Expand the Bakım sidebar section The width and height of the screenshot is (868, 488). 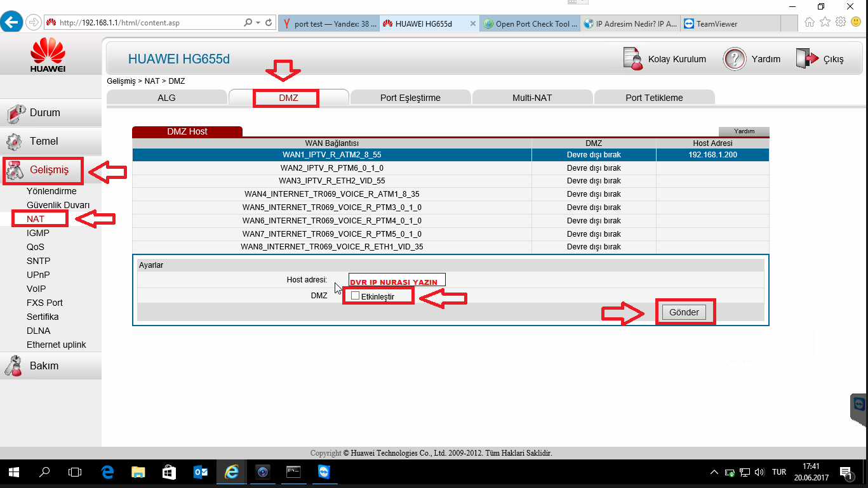click(51, 366)
